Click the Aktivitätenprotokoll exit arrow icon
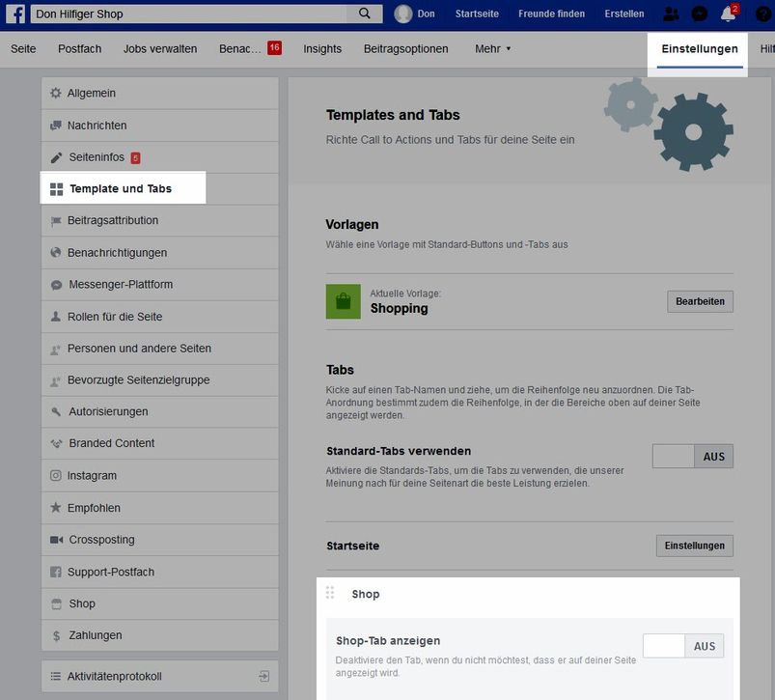This screenshot has width=775, height=700. click(x=264, y=677)
